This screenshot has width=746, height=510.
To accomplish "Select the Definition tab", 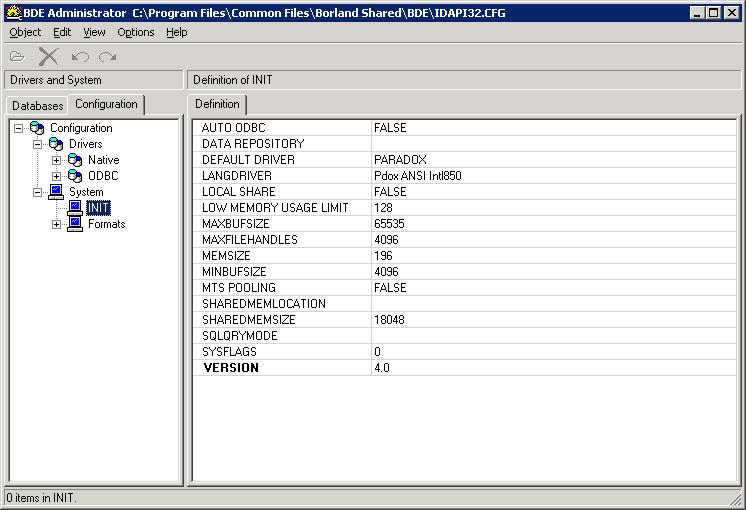I will coord(217,104).
